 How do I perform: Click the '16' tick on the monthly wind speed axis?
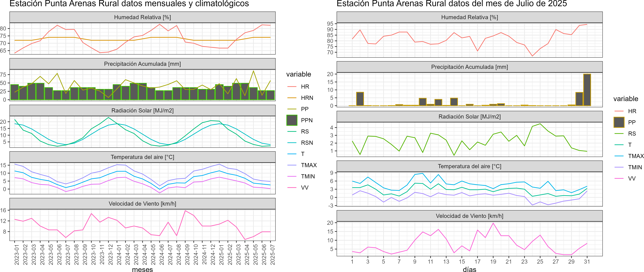click(x=3, y=210)
